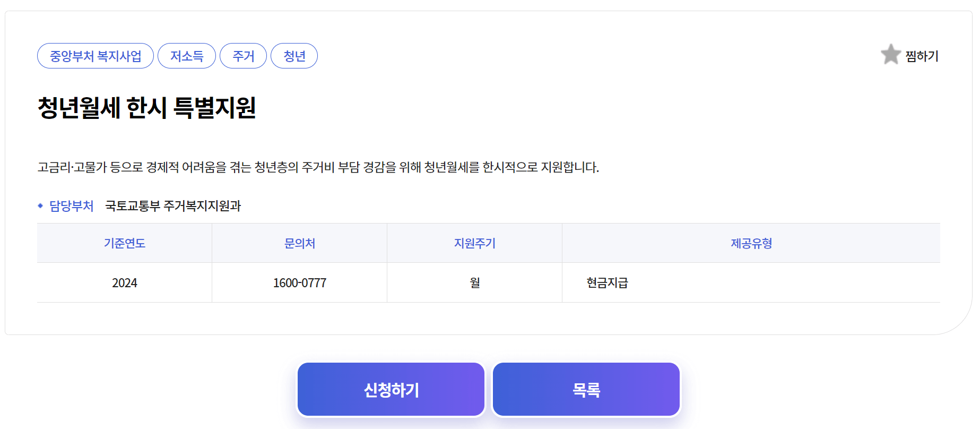This screenshot has width=980, height=429.
Task: Select the 월 support cycle cell
Action: click(474, 282)
